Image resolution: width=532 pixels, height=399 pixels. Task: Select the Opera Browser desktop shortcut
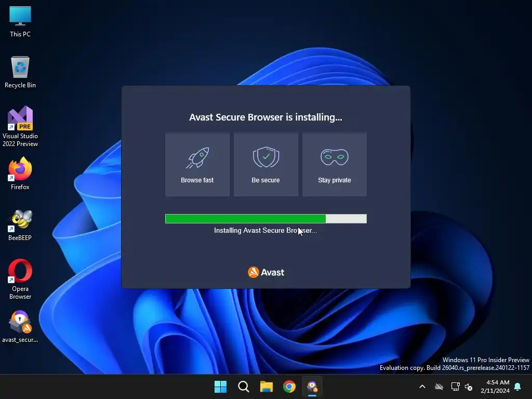[20, 279]
